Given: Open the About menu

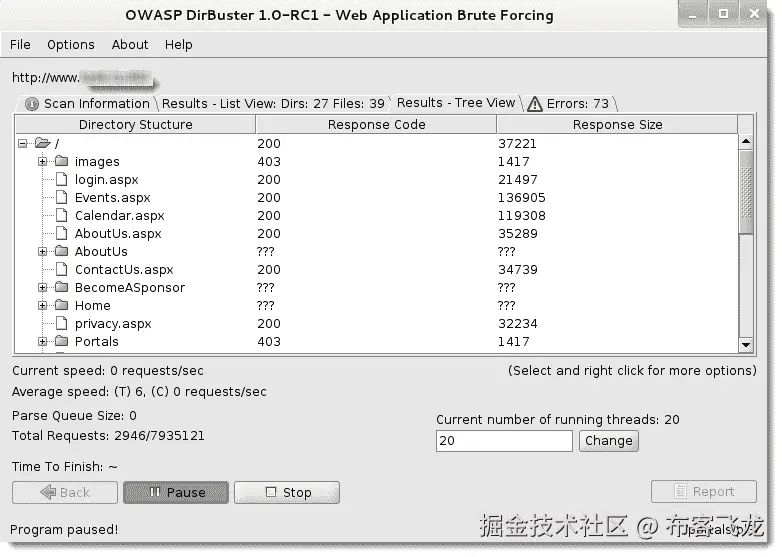Looking at the screenshot, I should (x=130, y=45).
